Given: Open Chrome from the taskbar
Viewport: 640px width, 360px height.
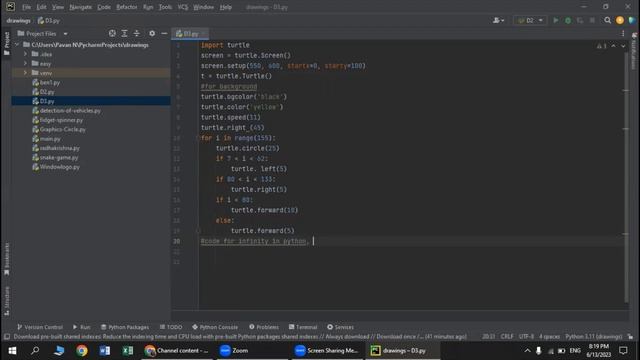Looking at the screenshot, I should (x=82, y=351).
